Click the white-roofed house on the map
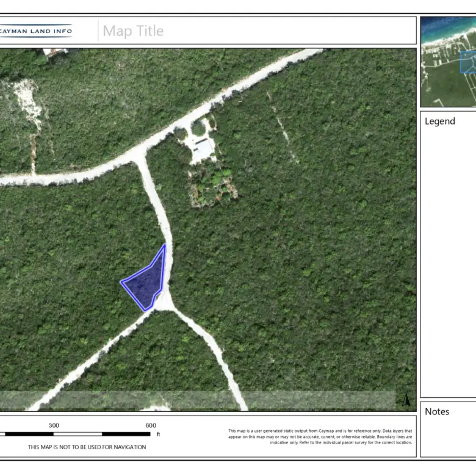Viewport: 476px width, 476px height. (x=203, y=148)
